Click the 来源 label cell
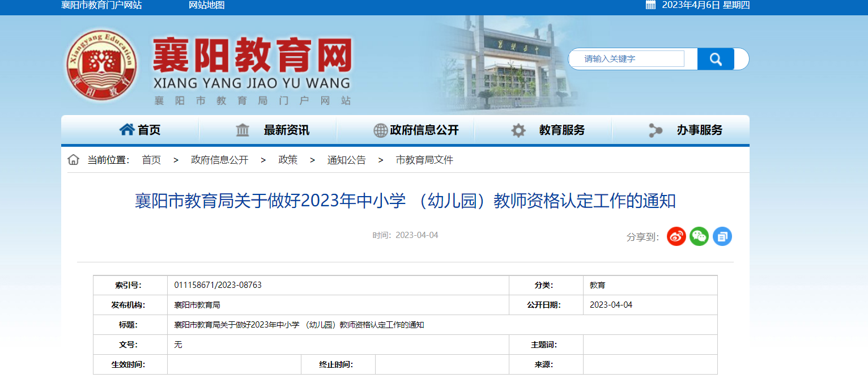 pyautogui.click(x=546, y=364)
